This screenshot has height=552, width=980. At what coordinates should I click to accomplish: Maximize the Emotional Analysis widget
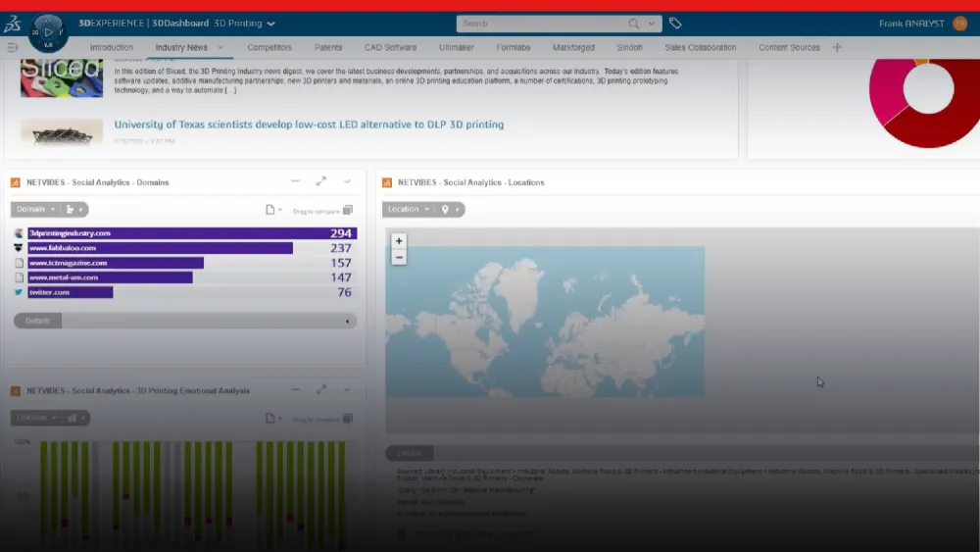pyautogui.click(x=321, y=389)
